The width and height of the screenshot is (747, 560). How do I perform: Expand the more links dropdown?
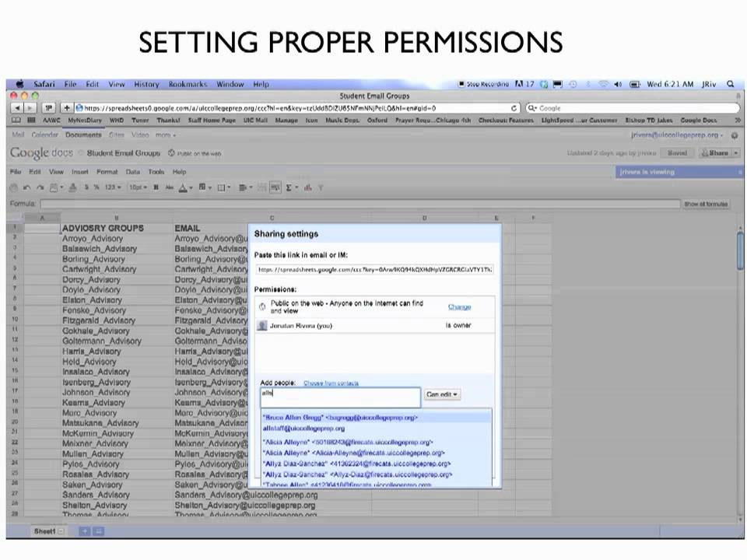pos(165,135)
